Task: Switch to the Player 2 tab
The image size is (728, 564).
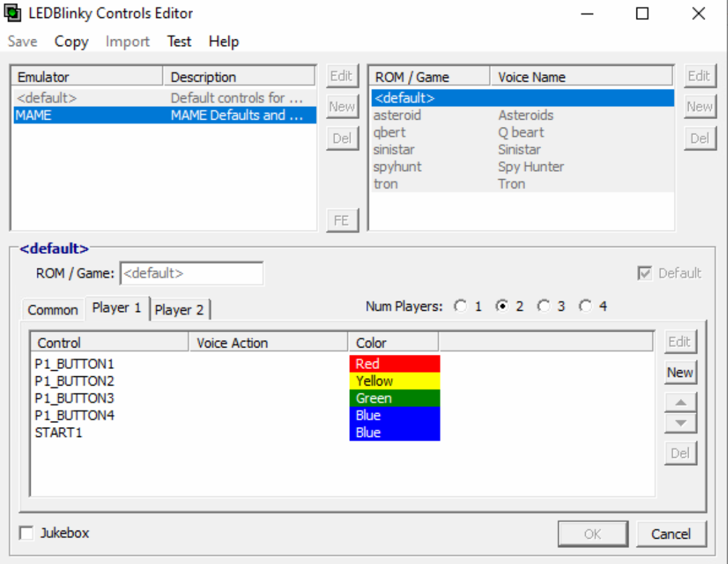Action: (x=179, y=310)
